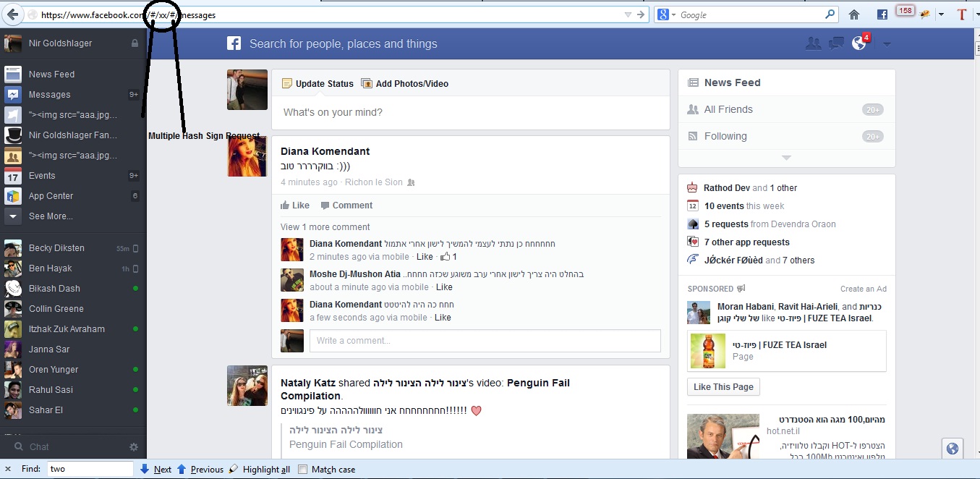The height and width of the screenshot is (479, 980).
Task: Open Messages in left sidebar
Action: 49,95
